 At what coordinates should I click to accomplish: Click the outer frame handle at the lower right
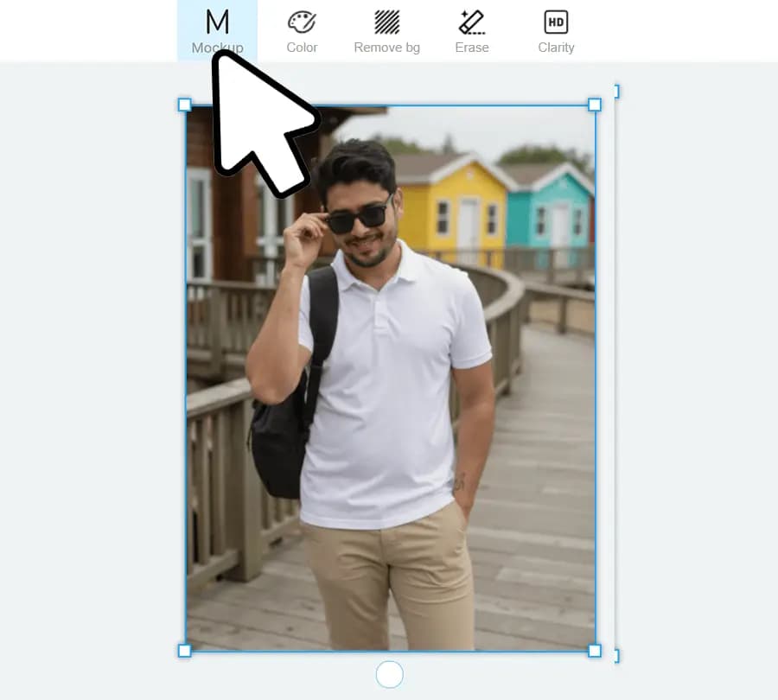coord(615,657)
